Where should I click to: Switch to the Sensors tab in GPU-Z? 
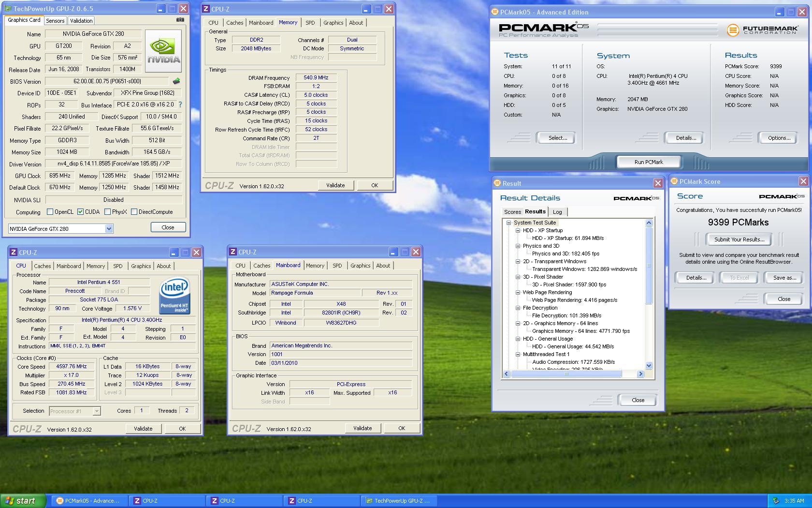(55, 21)
